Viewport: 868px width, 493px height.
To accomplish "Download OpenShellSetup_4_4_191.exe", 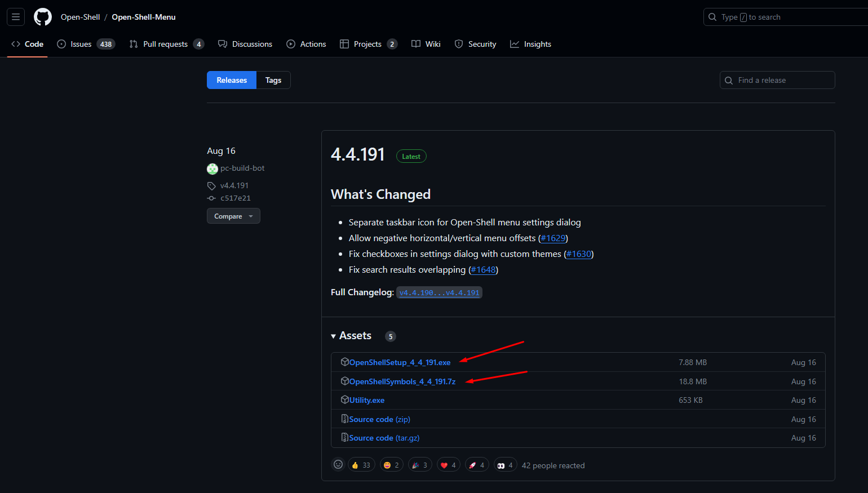I will pos(400,362).
